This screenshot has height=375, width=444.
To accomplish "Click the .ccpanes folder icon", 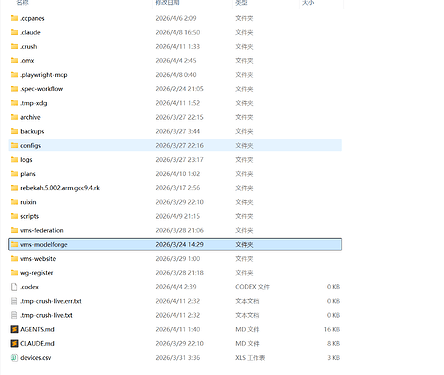I will coord(14,18).
